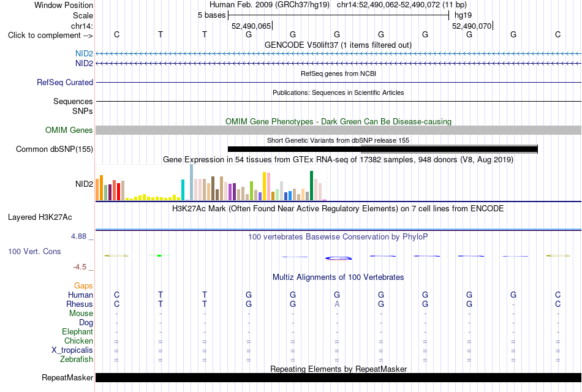
Task: Click the 'Layered H3K27Ac' track label
Action: coord(40,217)
